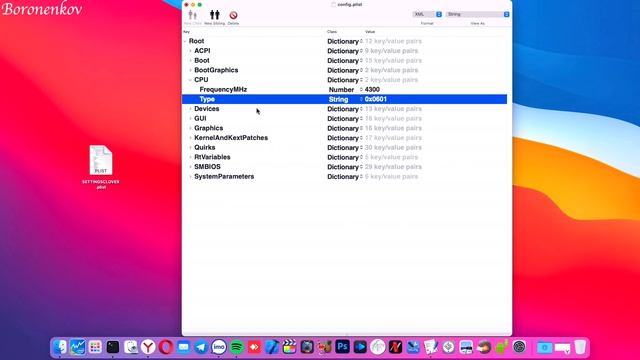Click the Value column header
The width and height of the screenshot is (640, 360).
click(370, 32)
